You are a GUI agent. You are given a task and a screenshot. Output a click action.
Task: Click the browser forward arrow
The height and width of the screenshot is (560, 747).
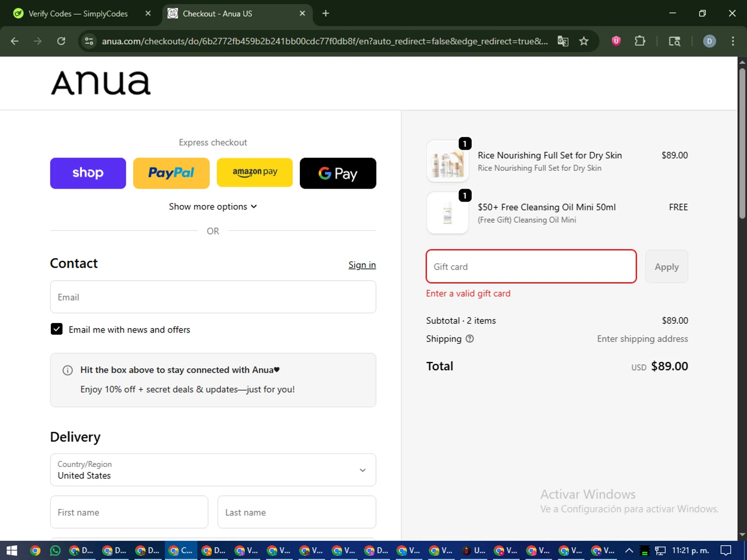click(38, 41)
